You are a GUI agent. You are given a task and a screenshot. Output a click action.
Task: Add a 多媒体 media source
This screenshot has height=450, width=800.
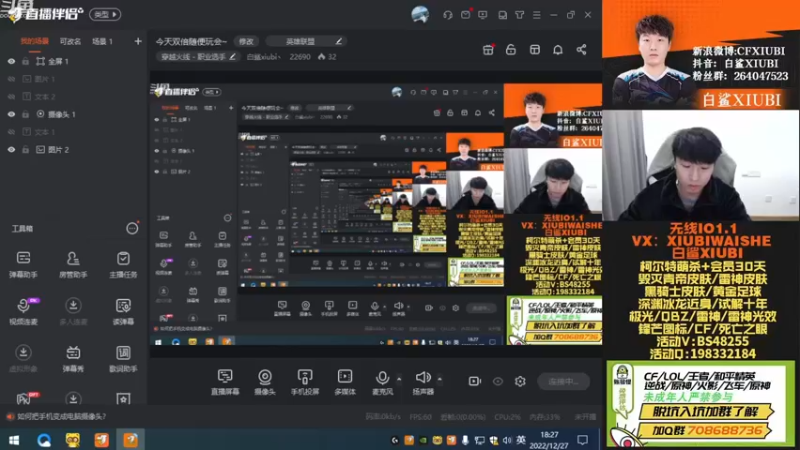click(x=345, y=382)
